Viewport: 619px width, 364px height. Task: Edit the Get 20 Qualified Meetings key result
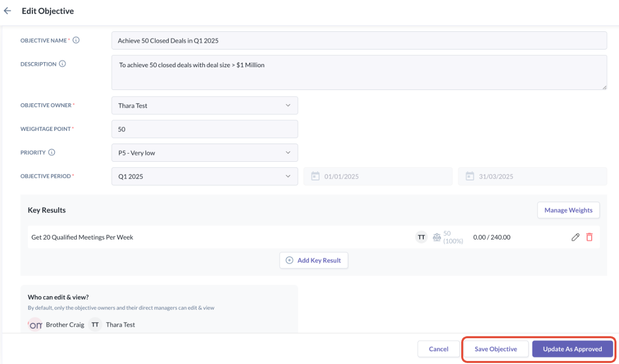(x=575, y=237)
